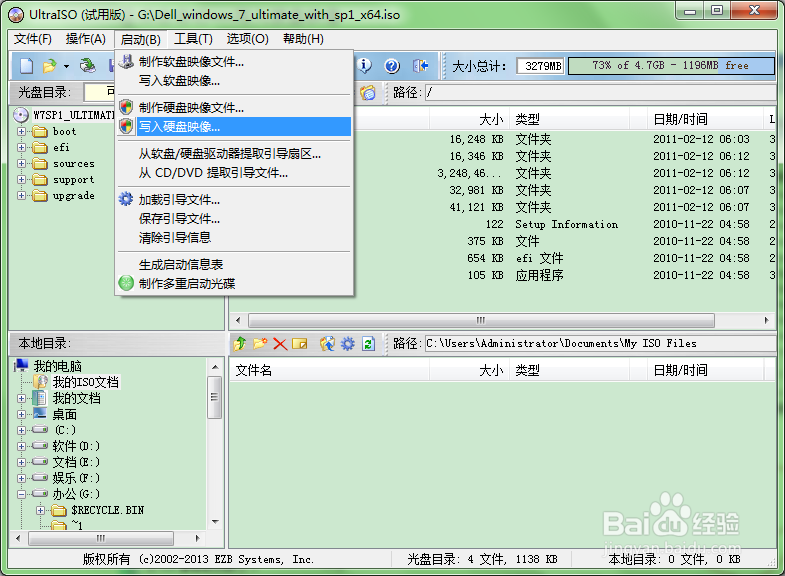Click the floppy icon of 制作软盘映像文件

(x=126, y=62)
